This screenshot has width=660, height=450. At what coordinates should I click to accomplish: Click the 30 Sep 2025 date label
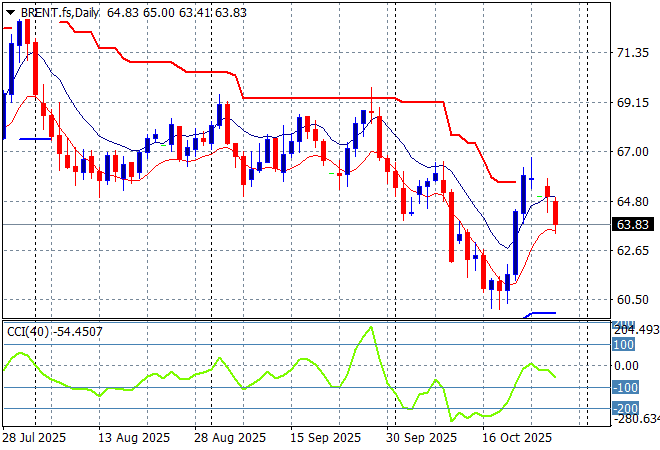421,438
